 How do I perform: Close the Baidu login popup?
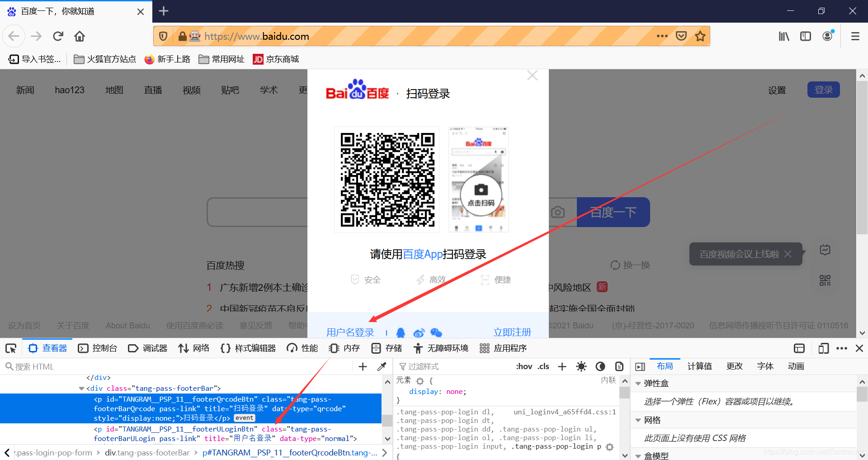[x=533, y=76]
